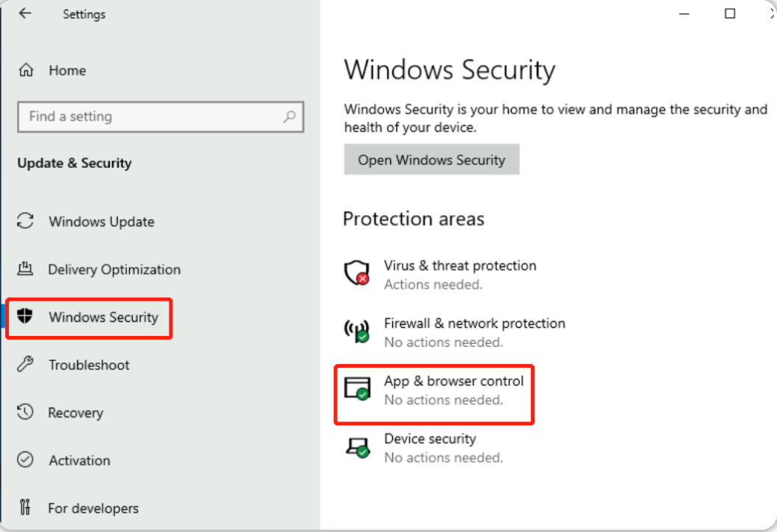Viewport: 777px width, 532px height.
Task: Maximize the Settings window
Action: [x=729, y=13]
